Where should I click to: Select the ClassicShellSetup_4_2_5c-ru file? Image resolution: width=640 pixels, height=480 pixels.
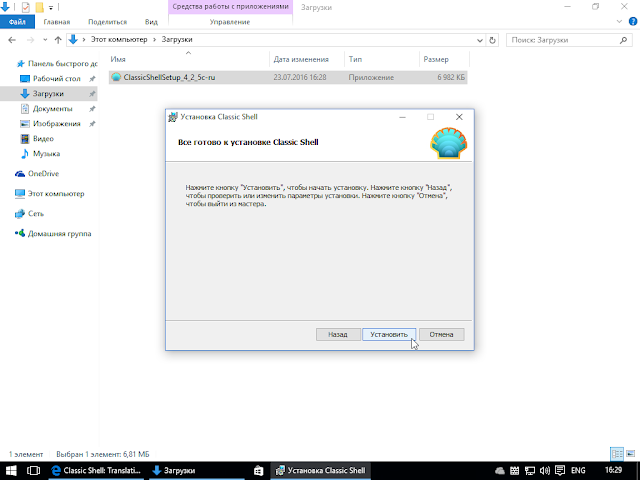[x=288, y=77]
